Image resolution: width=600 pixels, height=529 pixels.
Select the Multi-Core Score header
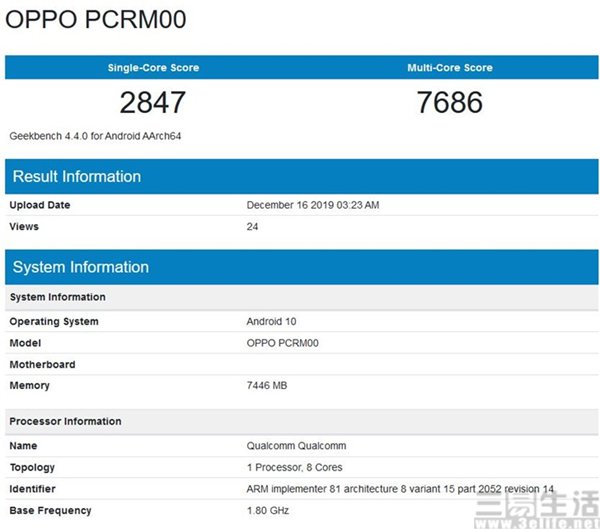tap(450, 68)
